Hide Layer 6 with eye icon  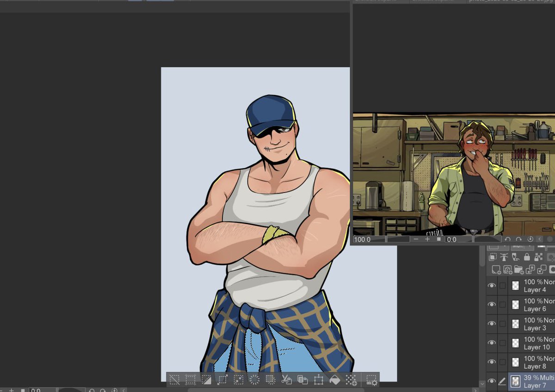pos(492,305)
